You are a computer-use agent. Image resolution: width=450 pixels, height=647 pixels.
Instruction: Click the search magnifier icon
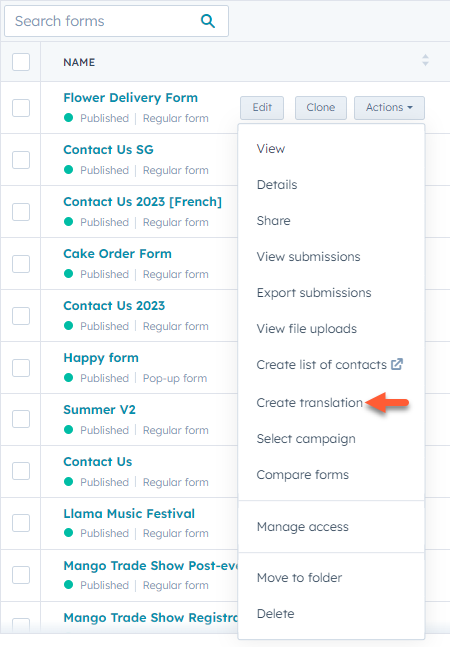pyautogui.click(x=207, y=21)
